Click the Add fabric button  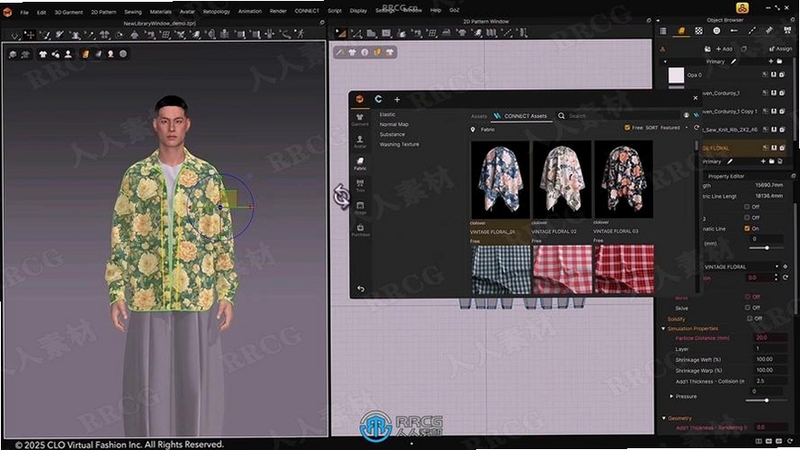(x=724, y=49)
